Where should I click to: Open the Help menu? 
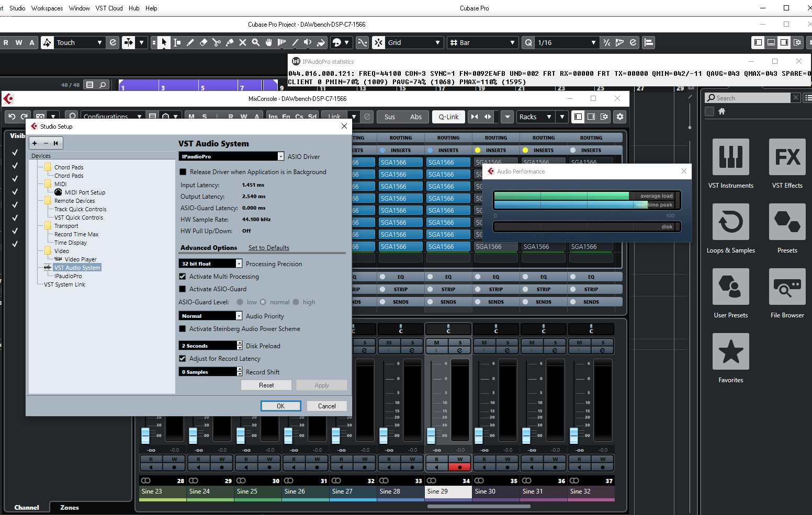tap(151, 8)
